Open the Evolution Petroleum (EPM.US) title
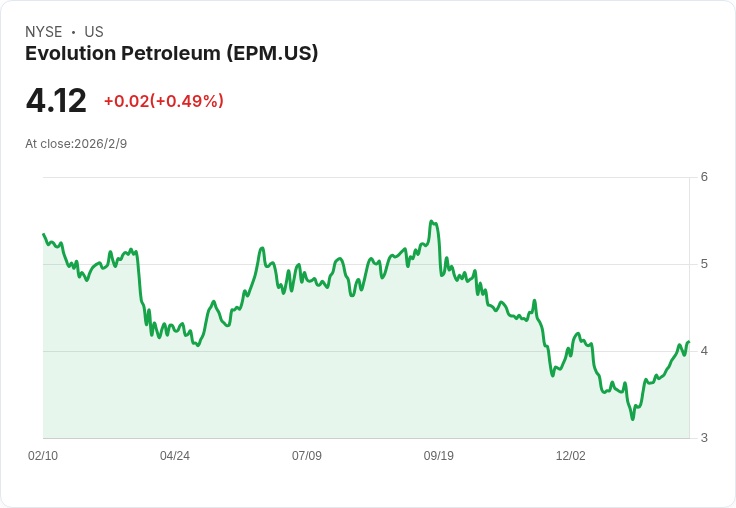Viewport: 736px width, 508px height. point(171,53)
